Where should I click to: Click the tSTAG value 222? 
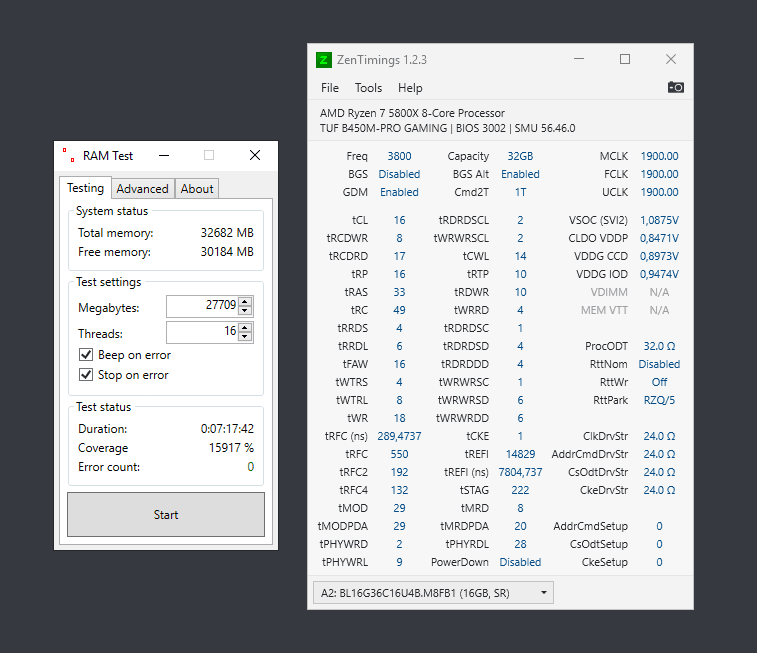pos(520,490)
